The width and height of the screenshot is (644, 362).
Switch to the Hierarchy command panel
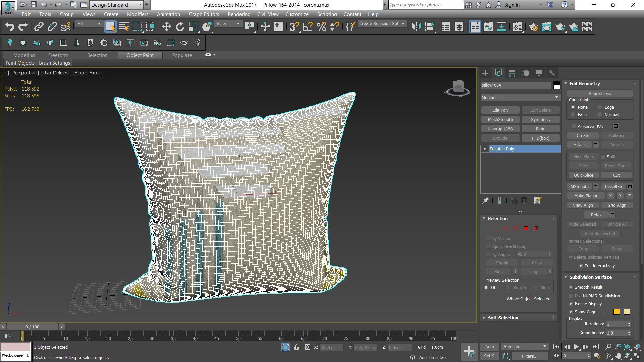(512, 73)
